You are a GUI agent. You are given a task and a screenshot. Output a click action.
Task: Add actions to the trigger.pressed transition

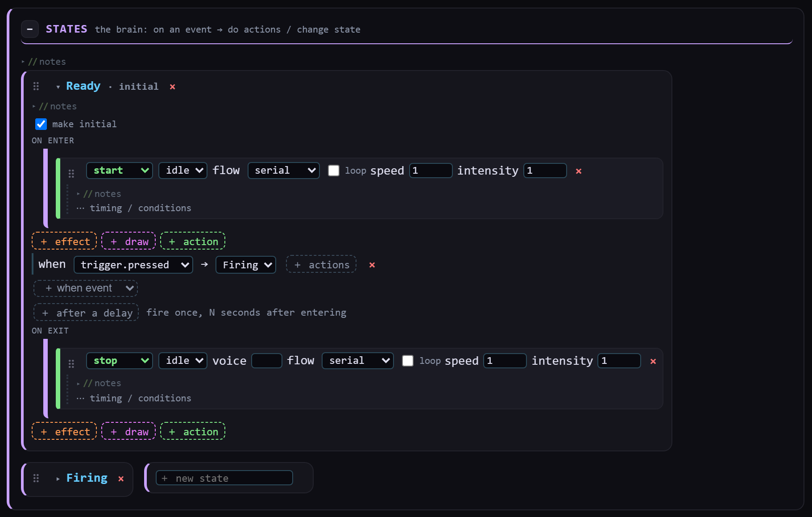click(321, 265)
